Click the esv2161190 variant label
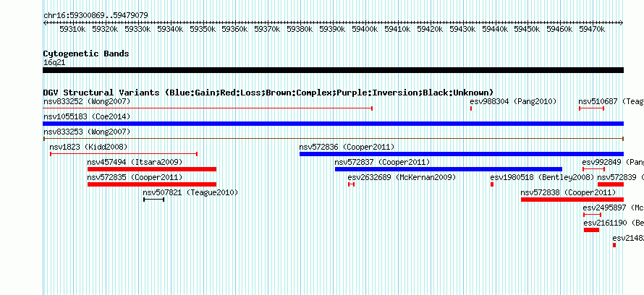 pyautogui.click(x=613, y=223)
